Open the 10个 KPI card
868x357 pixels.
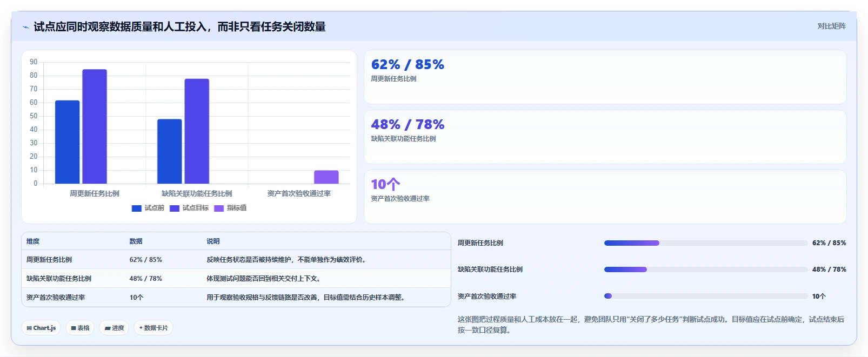tap(605, 197)
